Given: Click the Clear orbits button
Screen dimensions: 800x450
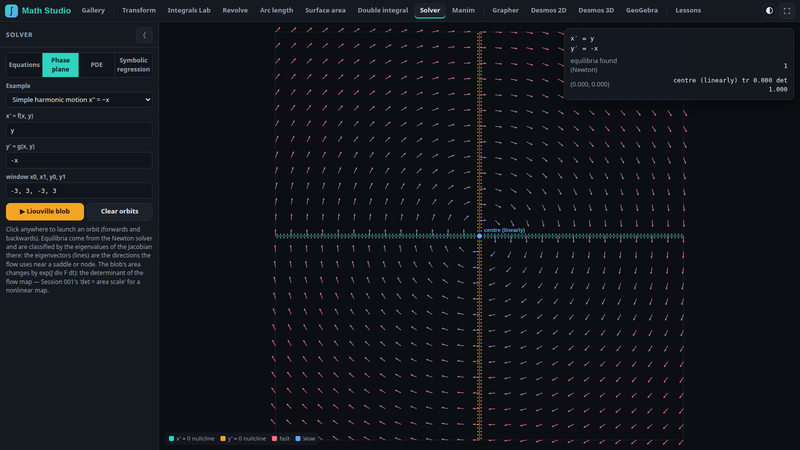Looking at the screenshot, I should [119, 212].
